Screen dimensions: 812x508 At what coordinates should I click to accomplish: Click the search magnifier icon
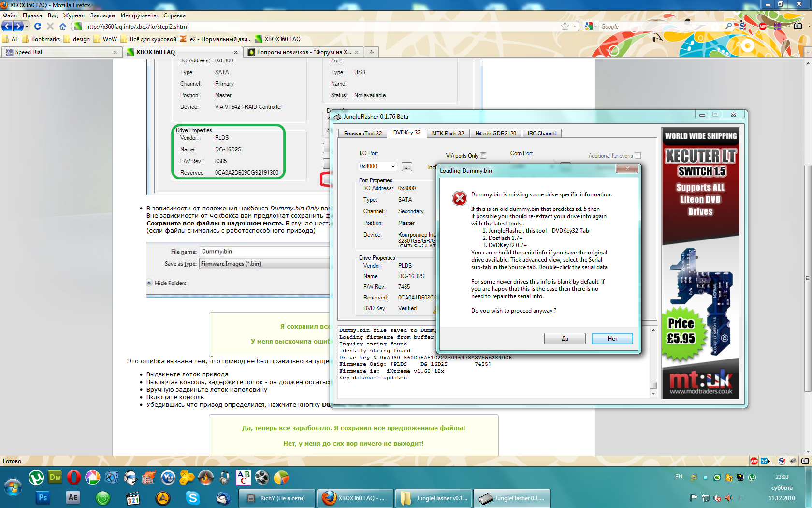[729, 26]
